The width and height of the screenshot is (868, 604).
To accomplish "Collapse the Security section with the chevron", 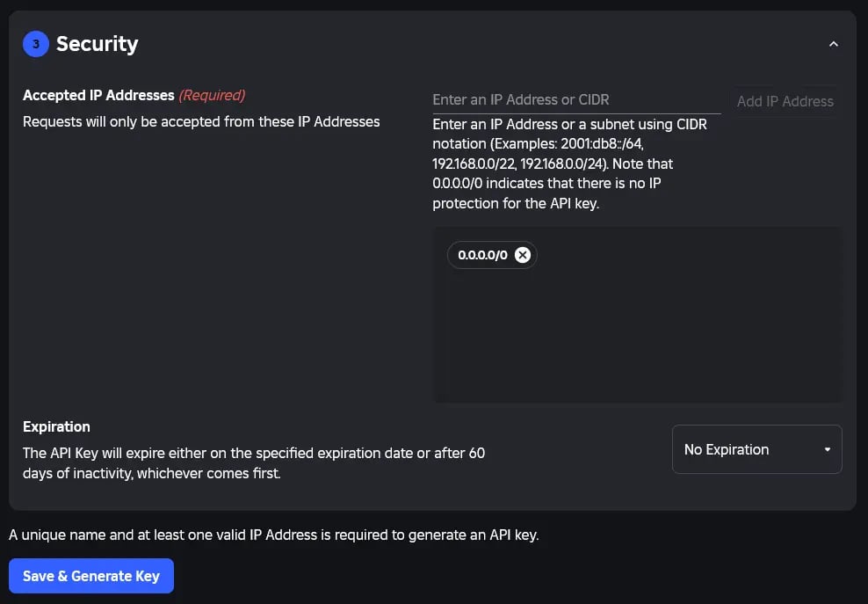I will tap(834, 44).
